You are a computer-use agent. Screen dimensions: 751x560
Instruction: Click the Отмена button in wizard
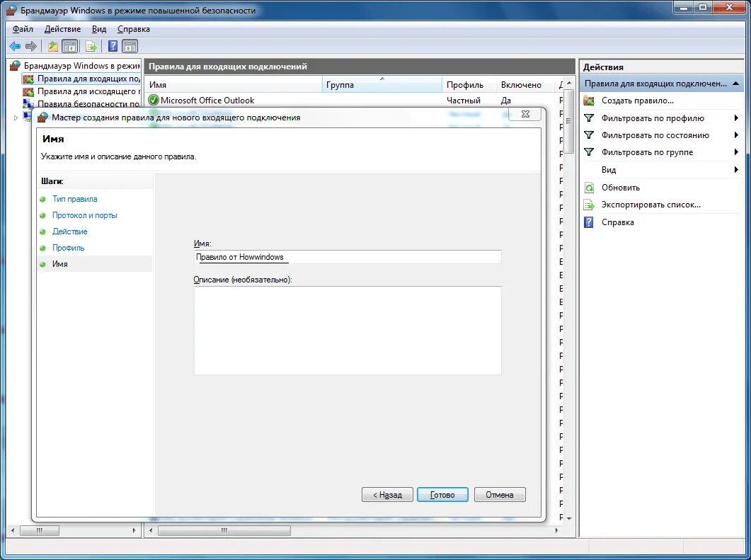coord(500,495)
